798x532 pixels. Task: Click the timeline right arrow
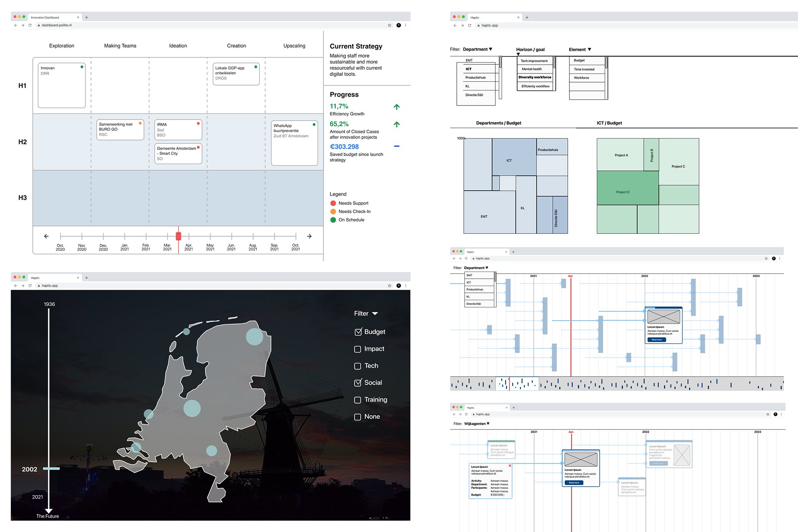pos(309,236)
